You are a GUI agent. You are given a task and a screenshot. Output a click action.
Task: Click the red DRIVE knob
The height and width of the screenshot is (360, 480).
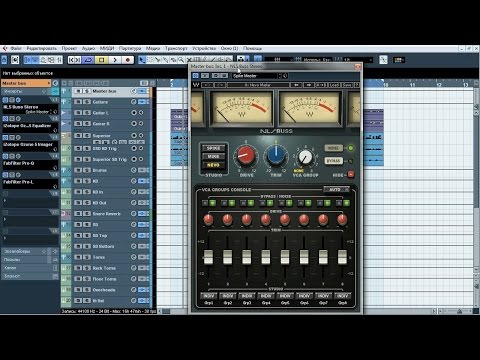click(x=246, y=156)
